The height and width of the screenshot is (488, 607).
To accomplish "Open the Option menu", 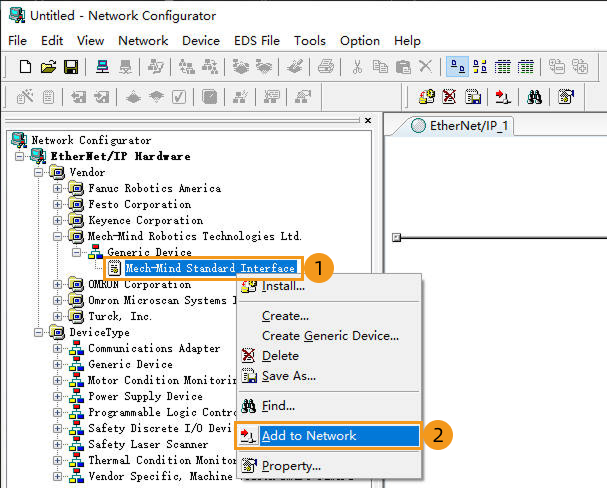I will [x=360, y=41].
